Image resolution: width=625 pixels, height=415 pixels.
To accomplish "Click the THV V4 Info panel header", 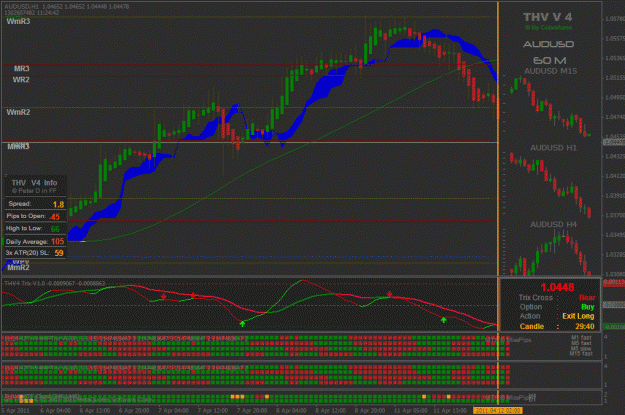I will [34, 183].
